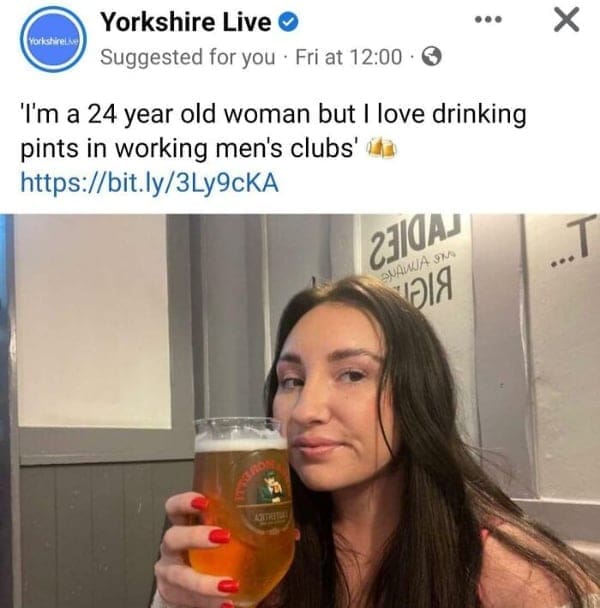Open the Yorkshire Live profile picture
The width and height of the screenshot is (600, 608).
pyautogui.click(x=53, y=39)
